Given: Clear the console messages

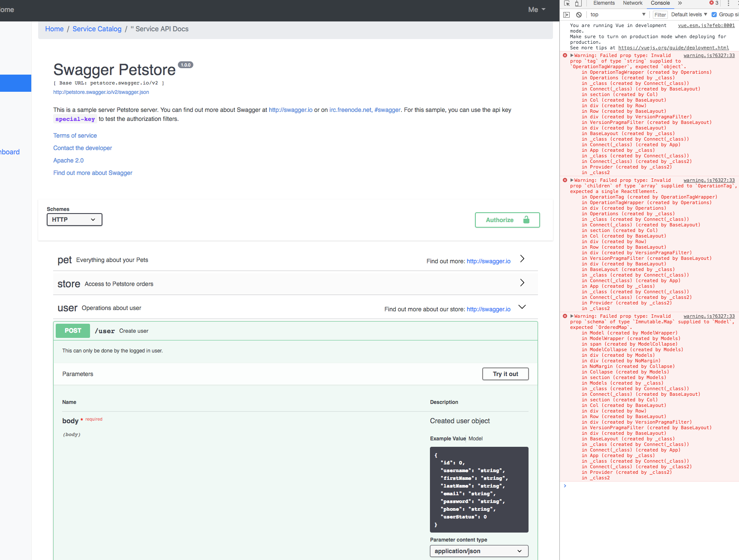Looking at the screenshot, I should [579, 14].
